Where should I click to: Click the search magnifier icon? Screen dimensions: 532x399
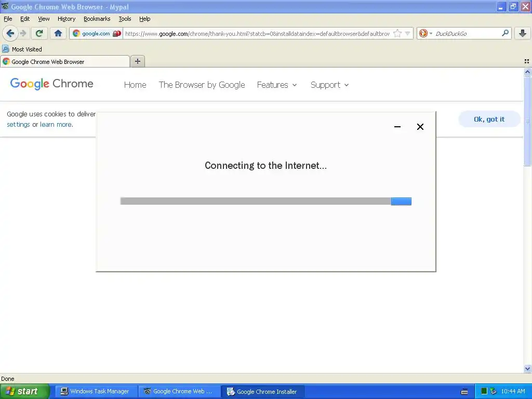pyautogui.click(x=505, y=33)
